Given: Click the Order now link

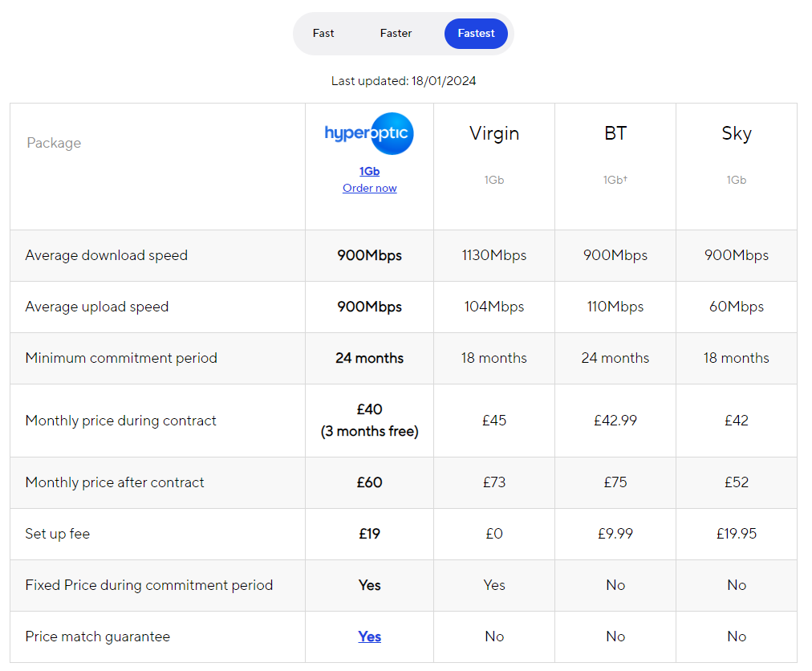Looking at the screenshot, I should pos(369,188).
